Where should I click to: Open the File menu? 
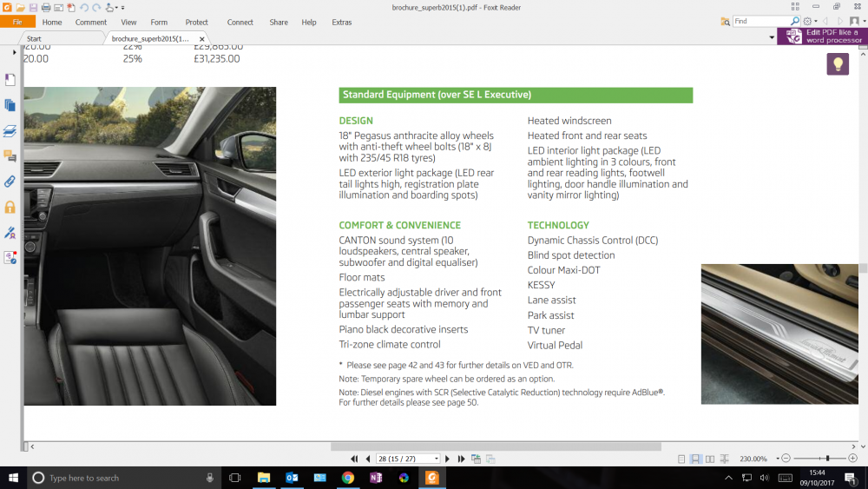pyautogui.click(x=17, y=23)
